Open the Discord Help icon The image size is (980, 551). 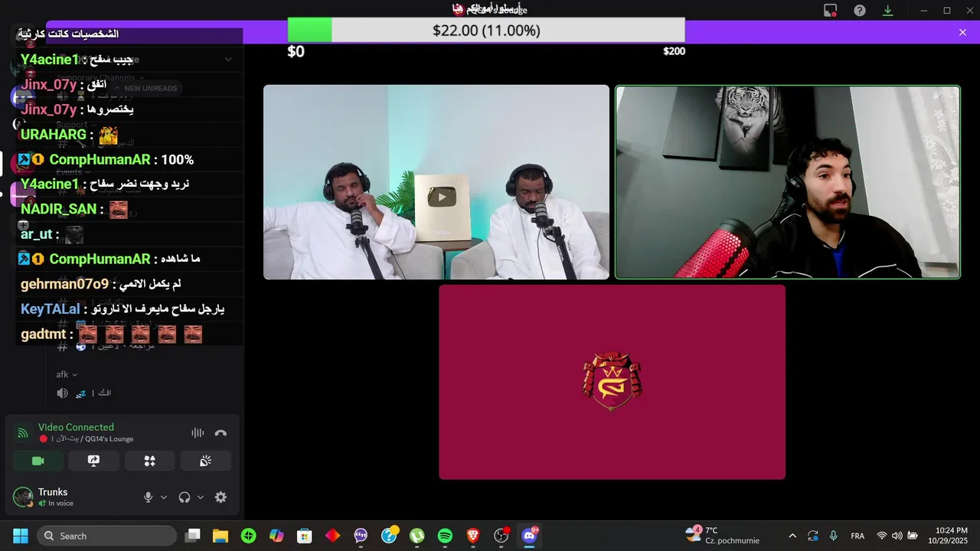[x=860, y=10]
